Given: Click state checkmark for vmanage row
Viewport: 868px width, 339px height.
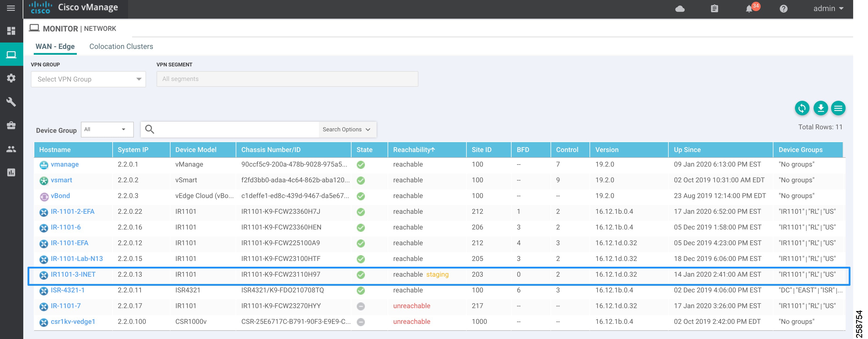Looking at the screenshot, I should [x=361, y=165].
